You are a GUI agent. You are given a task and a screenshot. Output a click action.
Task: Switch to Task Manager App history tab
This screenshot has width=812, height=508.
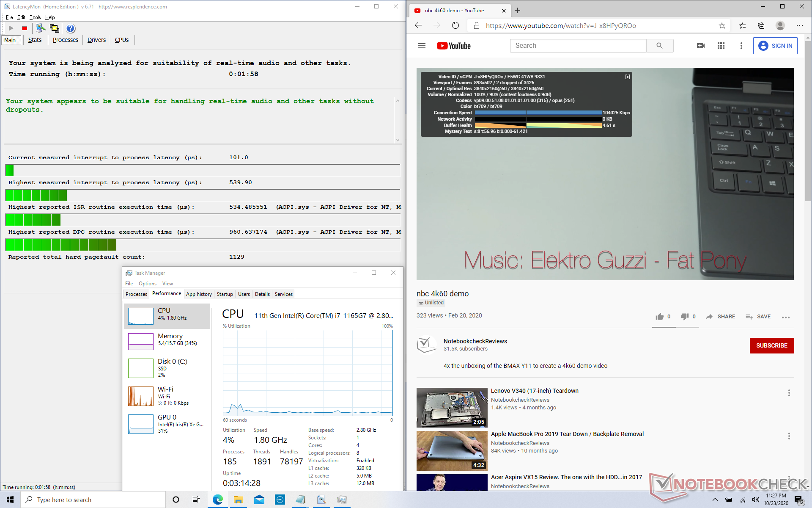click(199, 294)
